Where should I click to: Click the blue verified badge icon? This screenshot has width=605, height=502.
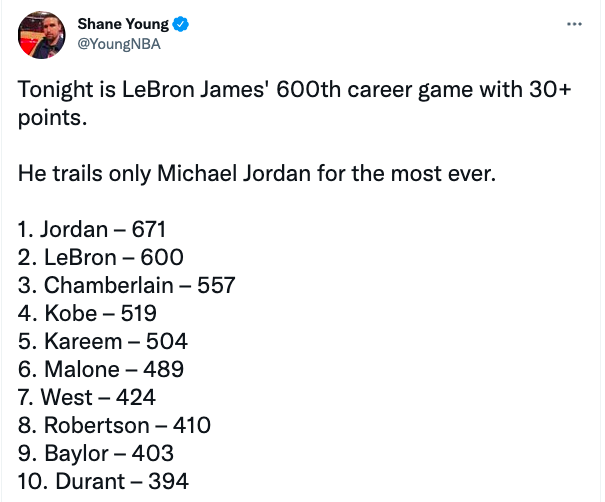coord(180,24)
